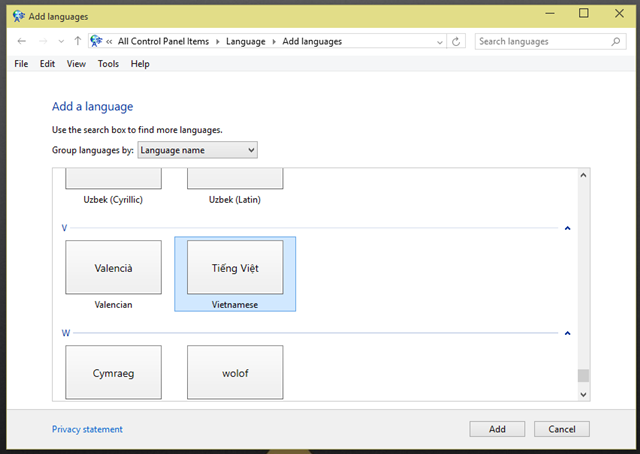Click the Add languages breadcrumb
Viewport: 640px width, 454px height.
(312, 41)
